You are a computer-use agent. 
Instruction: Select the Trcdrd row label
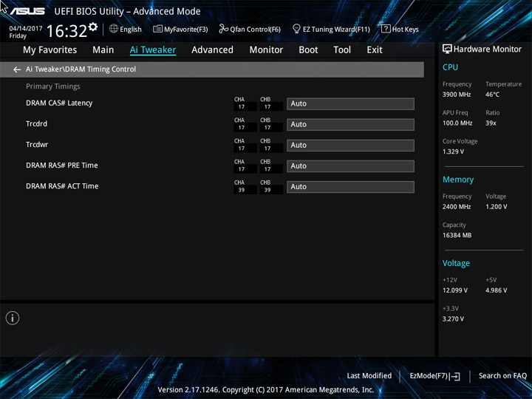click(37, 124)
